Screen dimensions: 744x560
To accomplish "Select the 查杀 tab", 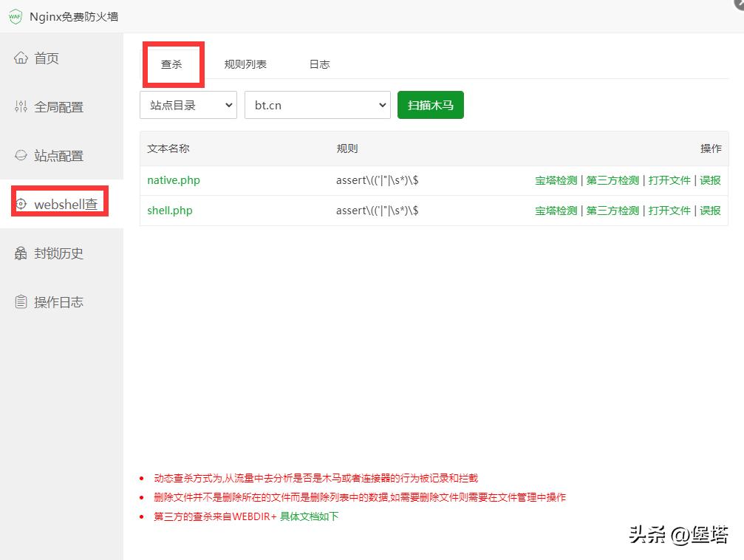I will click(x=173, y=64).
